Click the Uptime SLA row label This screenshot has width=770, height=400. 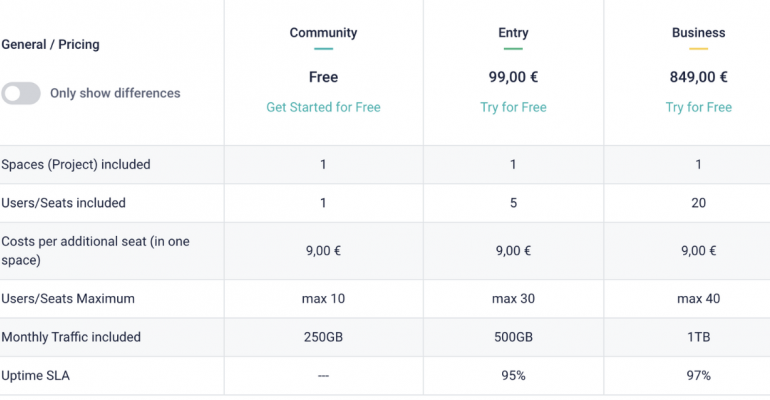(x=35, y=375)
